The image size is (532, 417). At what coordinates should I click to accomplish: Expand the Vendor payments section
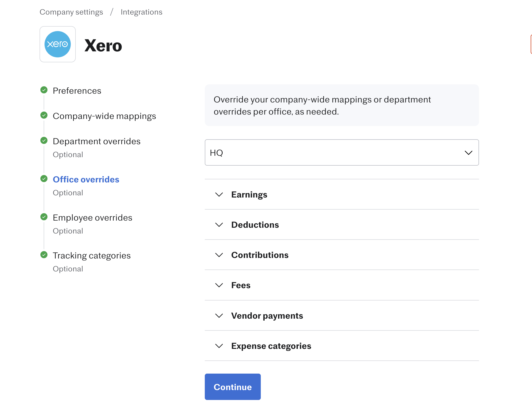pos(342,316)
